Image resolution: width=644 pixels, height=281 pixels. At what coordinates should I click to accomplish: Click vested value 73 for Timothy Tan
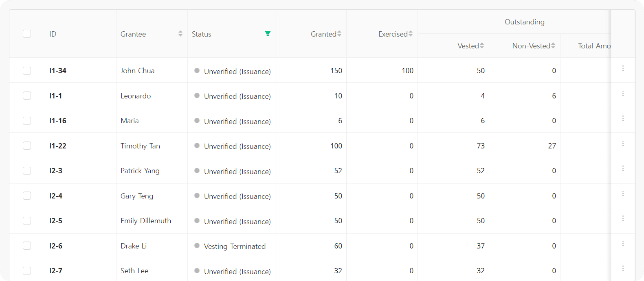[481, 146]
